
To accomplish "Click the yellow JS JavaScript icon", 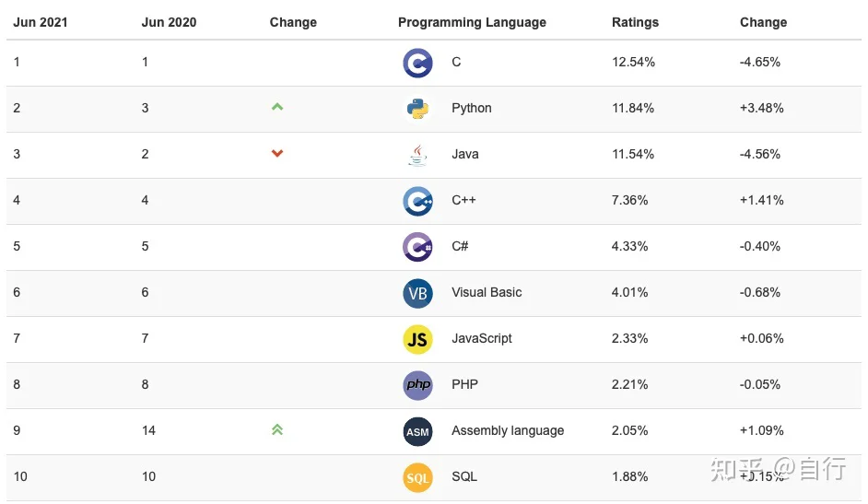I will [417, 339].
